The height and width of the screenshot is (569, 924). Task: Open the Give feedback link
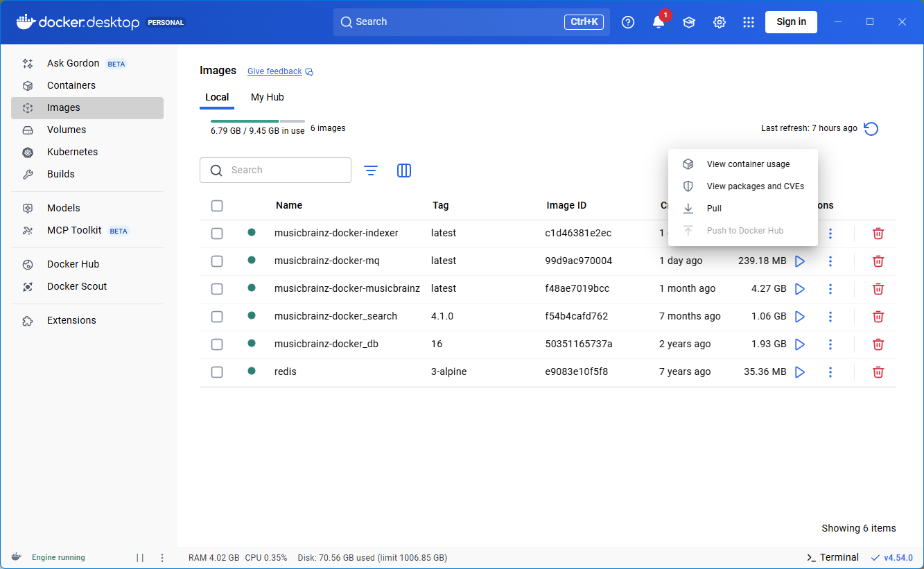point(274,71)
